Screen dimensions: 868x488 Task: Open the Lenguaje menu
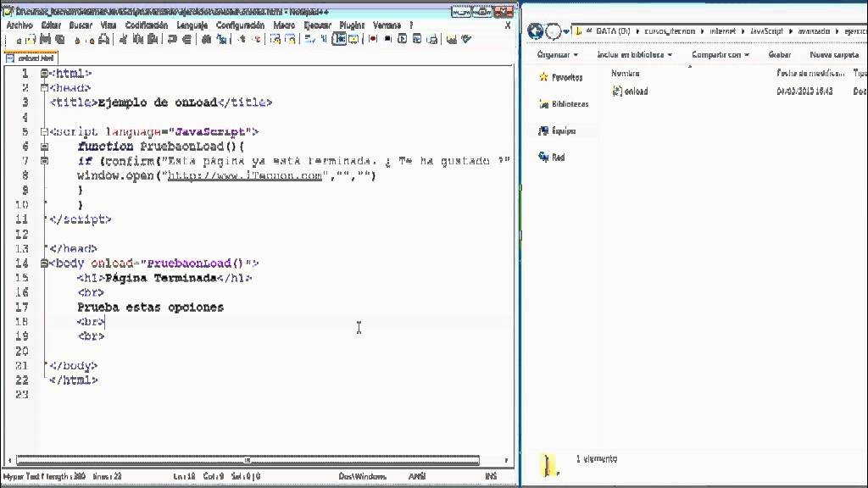tap(192, 25)
